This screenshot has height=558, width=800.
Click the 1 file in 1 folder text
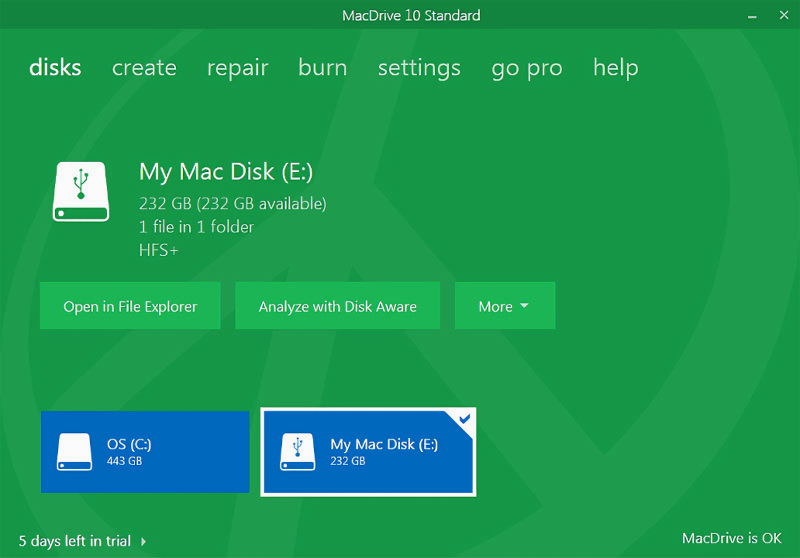click(x=196, y=226)
